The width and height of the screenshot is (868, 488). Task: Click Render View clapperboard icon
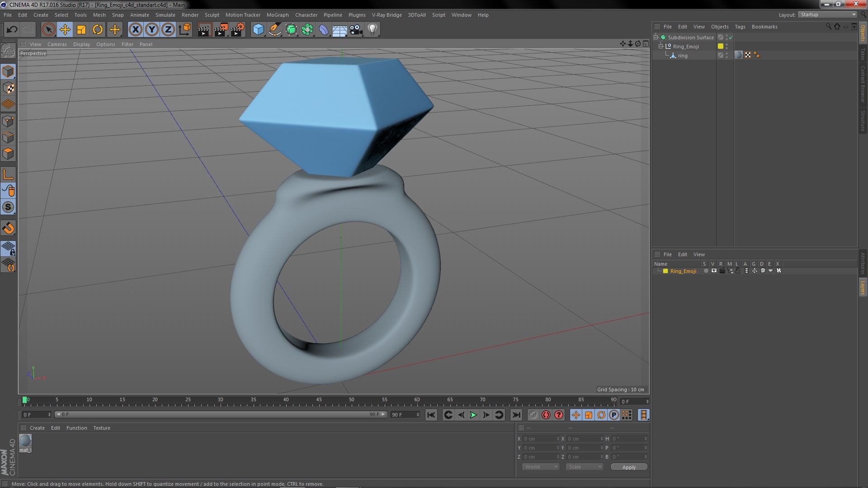(204, 30)
